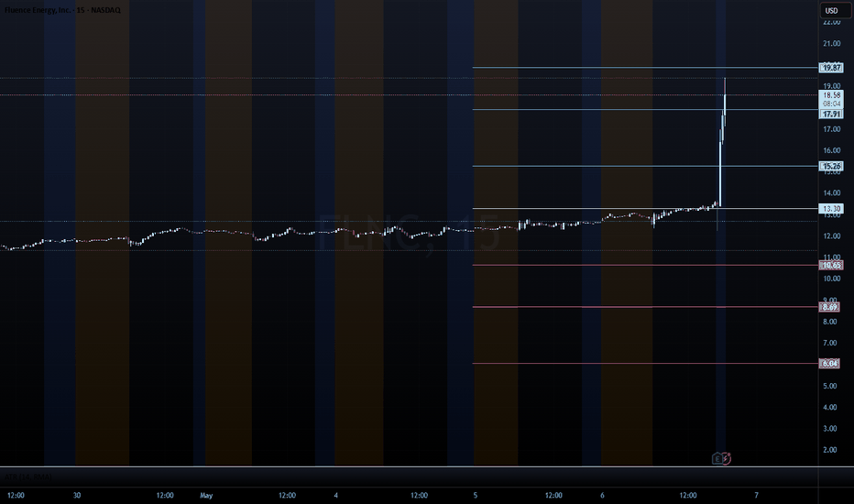Click the 8.00 price axis value
This screenshot has height=504, width=854.
[x=829, y=322]
